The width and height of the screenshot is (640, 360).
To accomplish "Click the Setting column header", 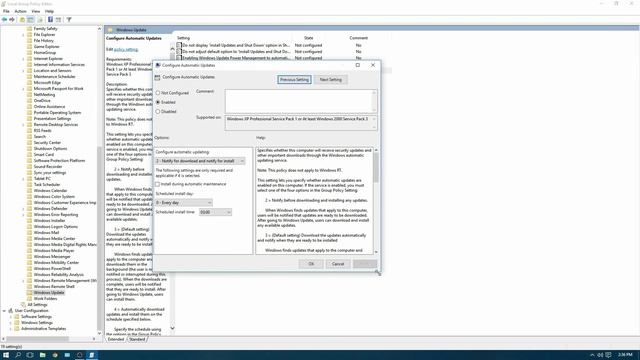I will click(183, 38).
